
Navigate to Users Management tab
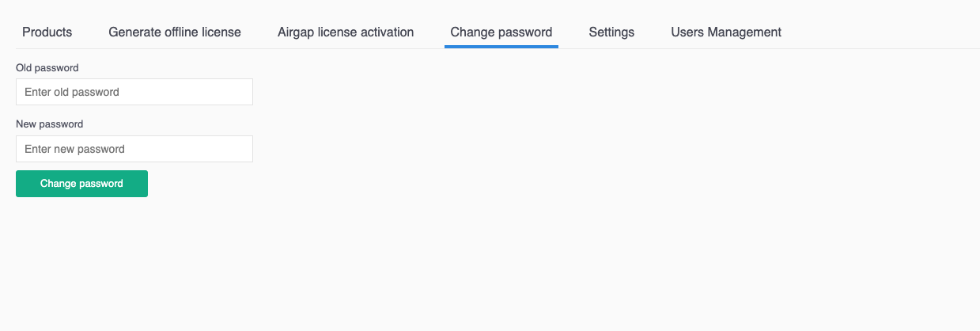click(x=726, y=32)
